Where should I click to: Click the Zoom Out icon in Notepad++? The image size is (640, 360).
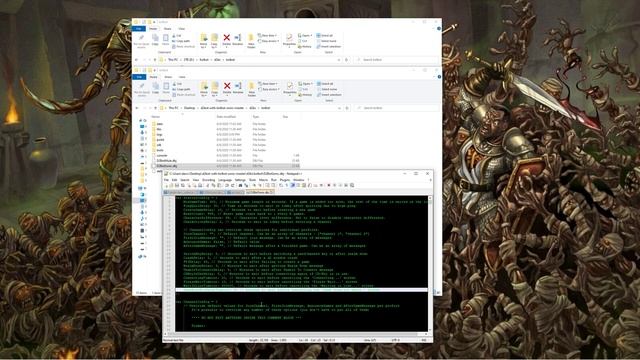pyautogui.click(x=260, y=185)
